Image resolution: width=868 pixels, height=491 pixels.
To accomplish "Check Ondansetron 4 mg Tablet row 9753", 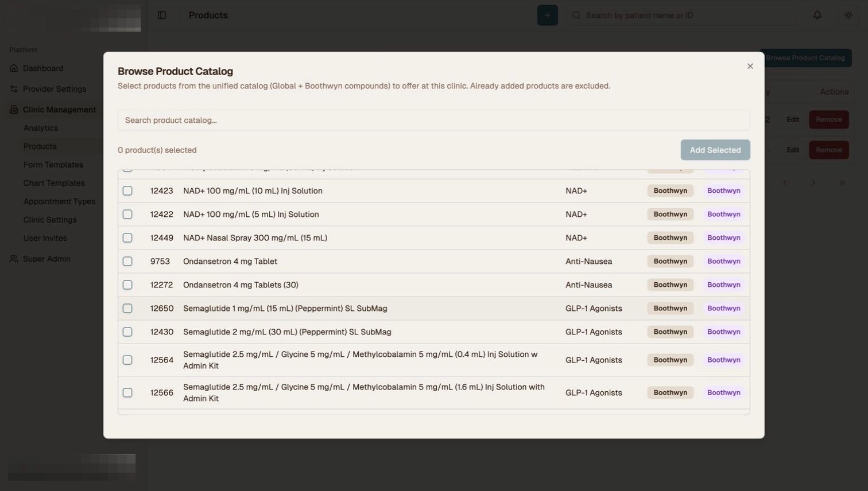I will click(127, 262).
